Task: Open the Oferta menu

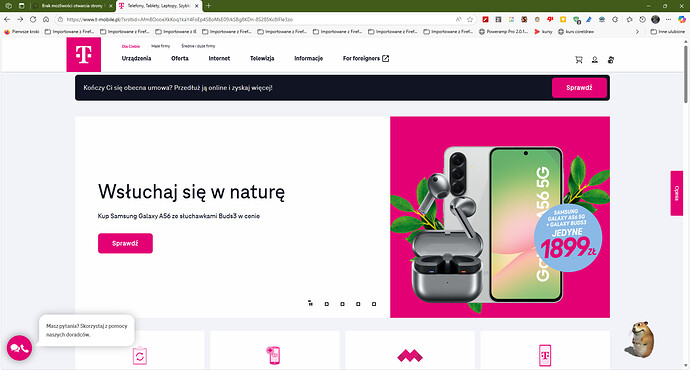Action: pos(180,58)
